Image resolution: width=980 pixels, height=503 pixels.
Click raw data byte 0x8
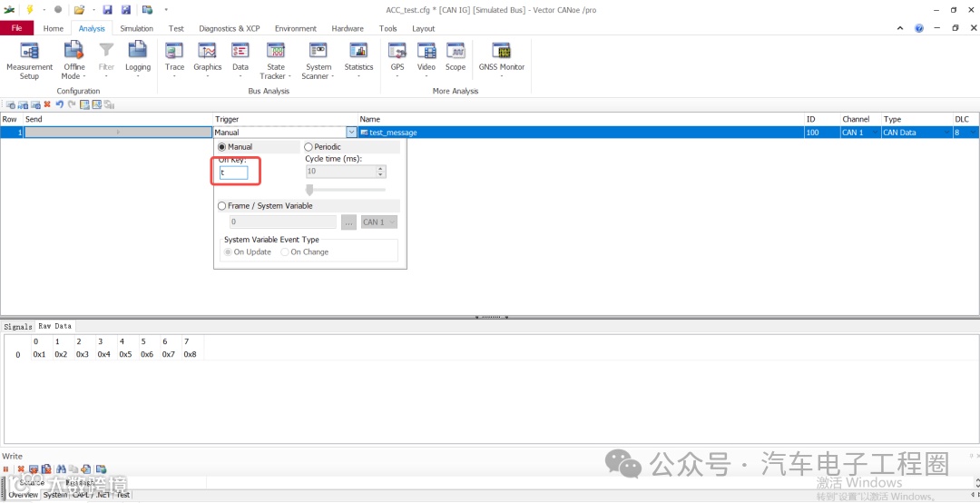(190, 355)
